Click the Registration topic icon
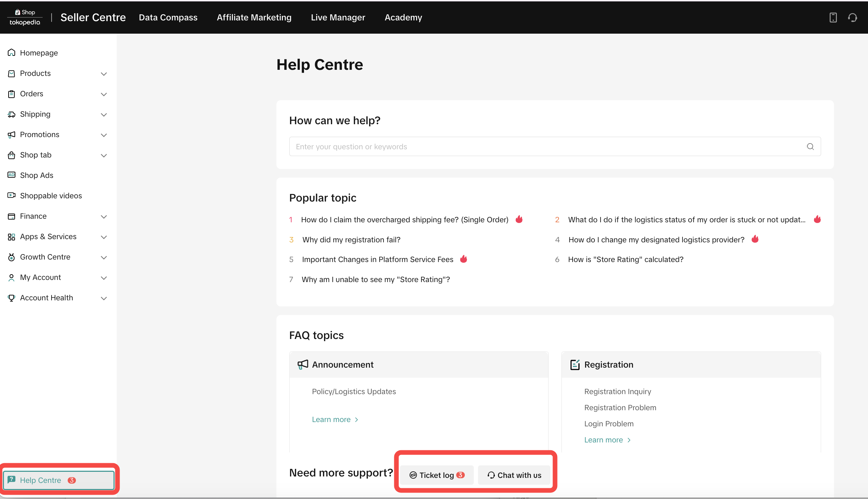Screen dimensions: 868x499 coord(575,364)
